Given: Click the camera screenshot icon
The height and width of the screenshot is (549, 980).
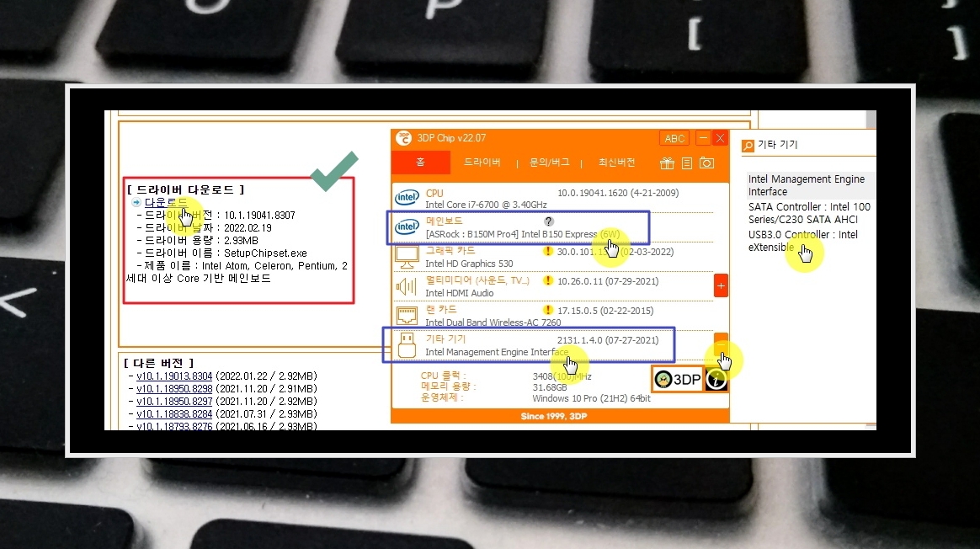Looking at the screenshot, I should pos(707,163).
